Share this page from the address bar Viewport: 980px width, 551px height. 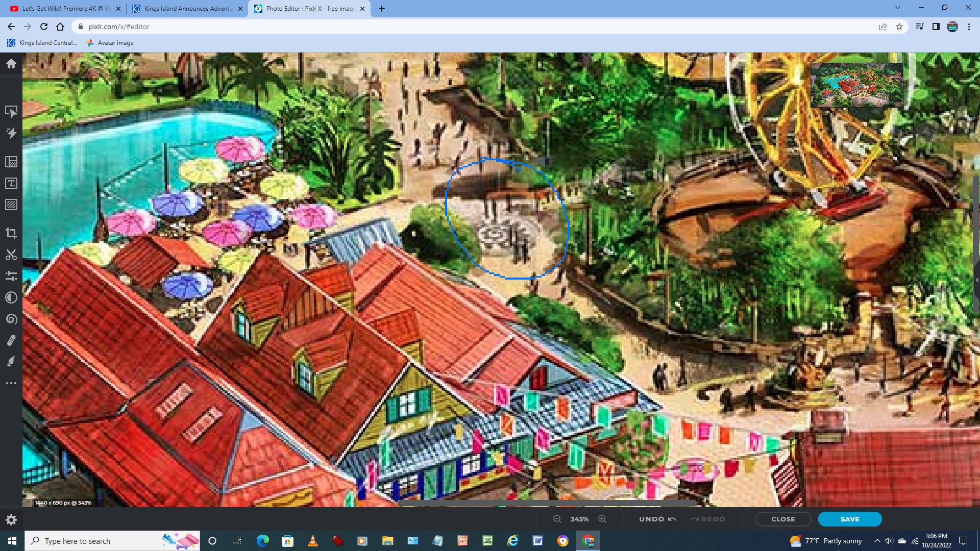[883, 27]
